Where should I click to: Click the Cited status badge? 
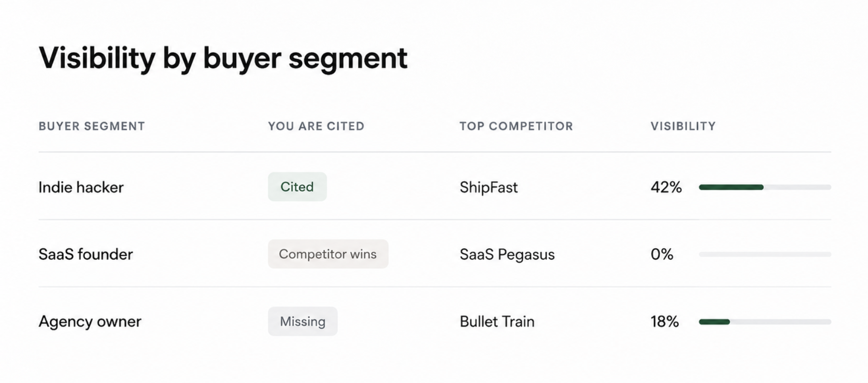(297, 187)
